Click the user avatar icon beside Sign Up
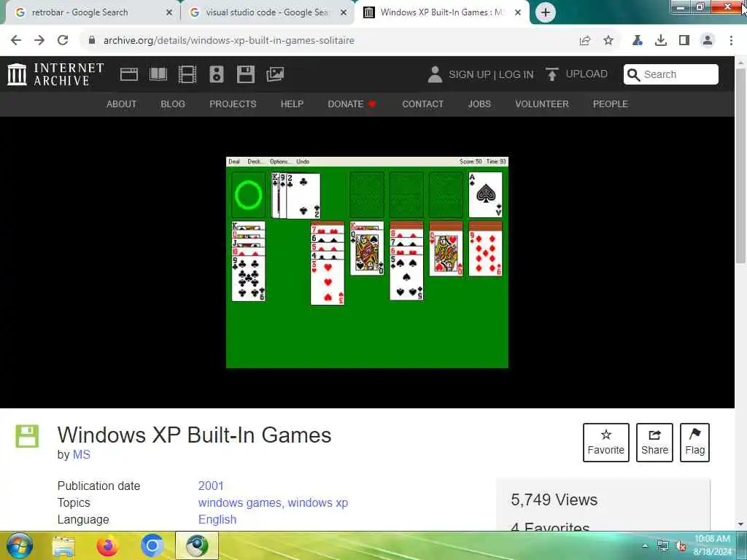The width and height of the screenshot is (747, 560). (435, 74)
